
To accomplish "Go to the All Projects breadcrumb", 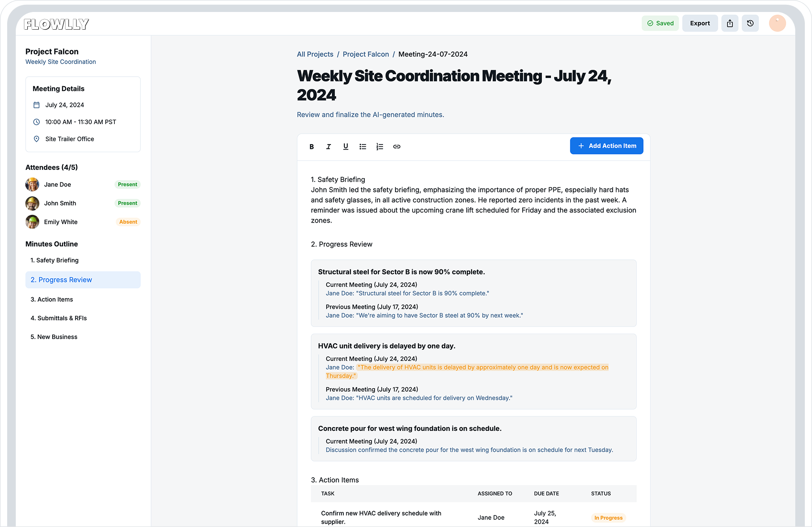I will pyautogui.click(x=315, y=54).
